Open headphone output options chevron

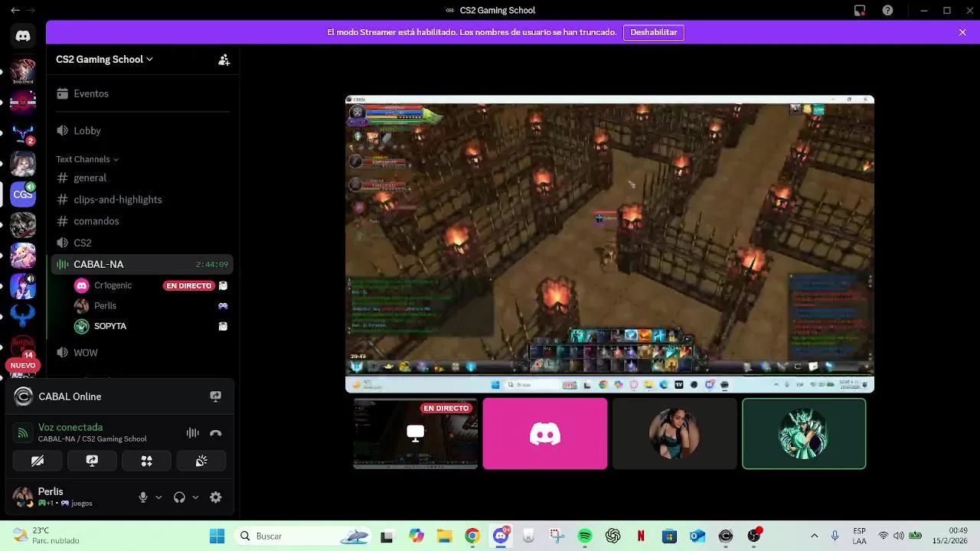pyautogui.click(x=195, y=497)
